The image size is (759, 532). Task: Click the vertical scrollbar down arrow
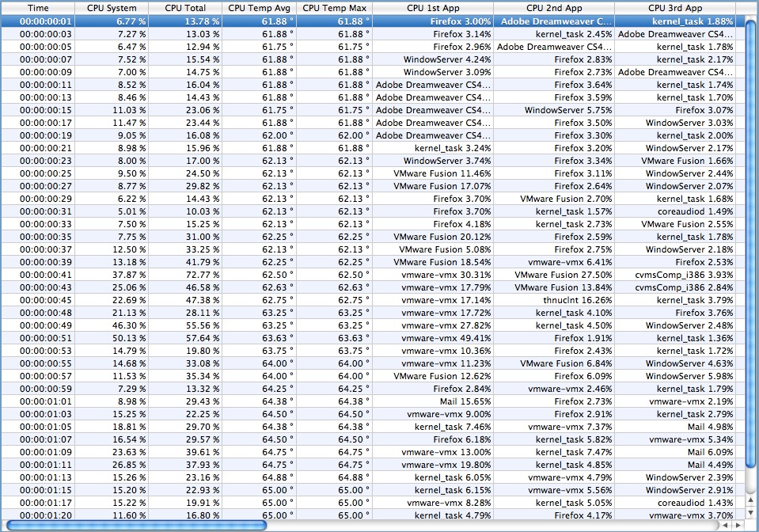coord(751,513)
